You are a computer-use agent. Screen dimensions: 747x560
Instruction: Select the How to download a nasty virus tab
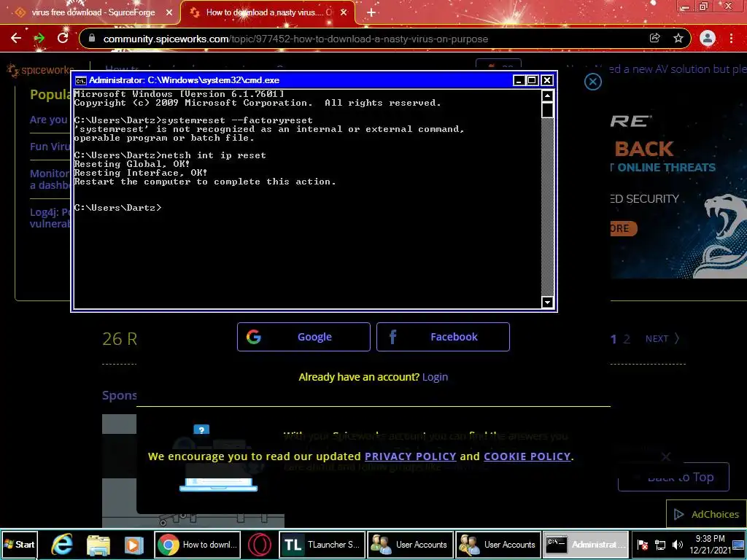(268, 12)
